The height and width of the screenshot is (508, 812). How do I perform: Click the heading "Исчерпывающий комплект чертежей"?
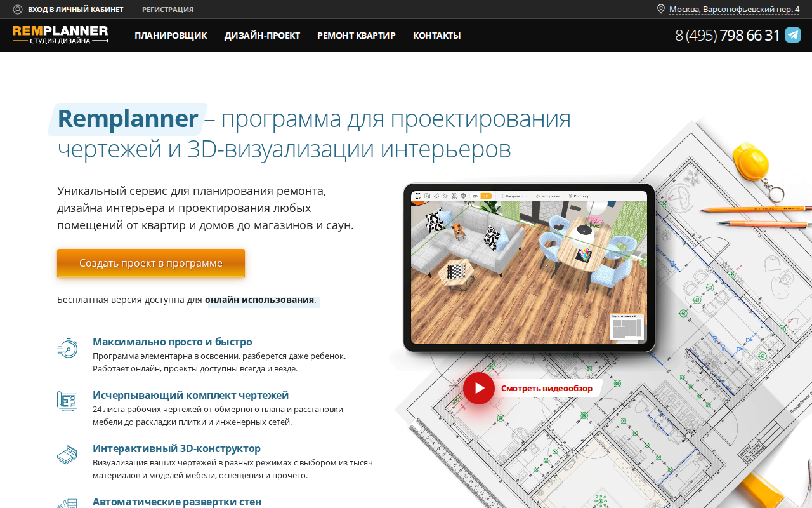(190, 395)
